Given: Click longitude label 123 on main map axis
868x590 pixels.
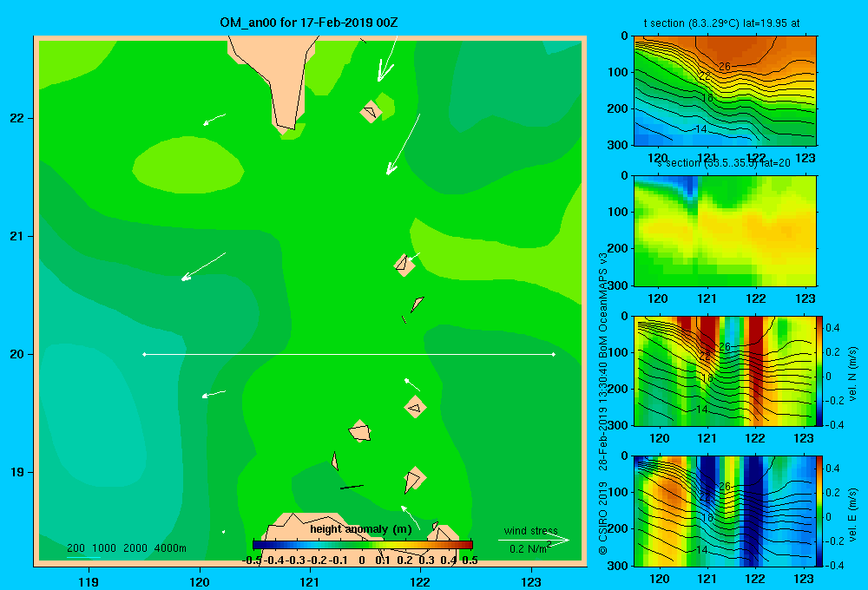Looking at the screenshot, I should 531,581.
